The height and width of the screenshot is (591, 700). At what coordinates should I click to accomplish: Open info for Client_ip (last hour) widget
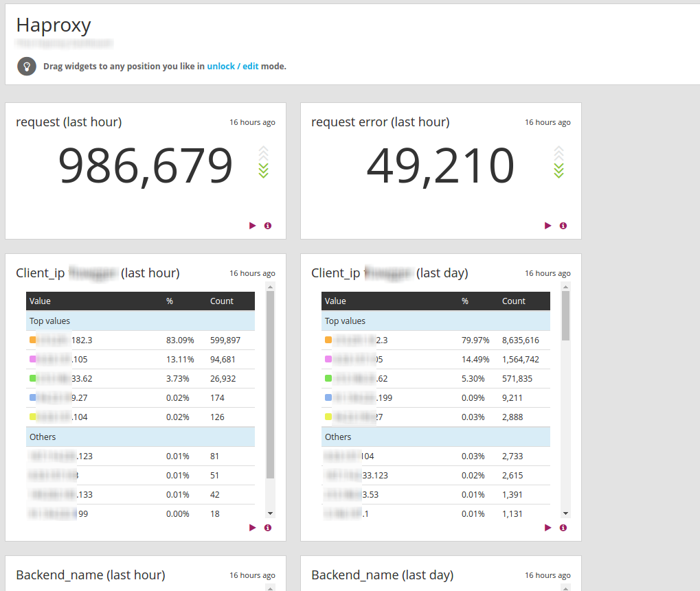268,527
